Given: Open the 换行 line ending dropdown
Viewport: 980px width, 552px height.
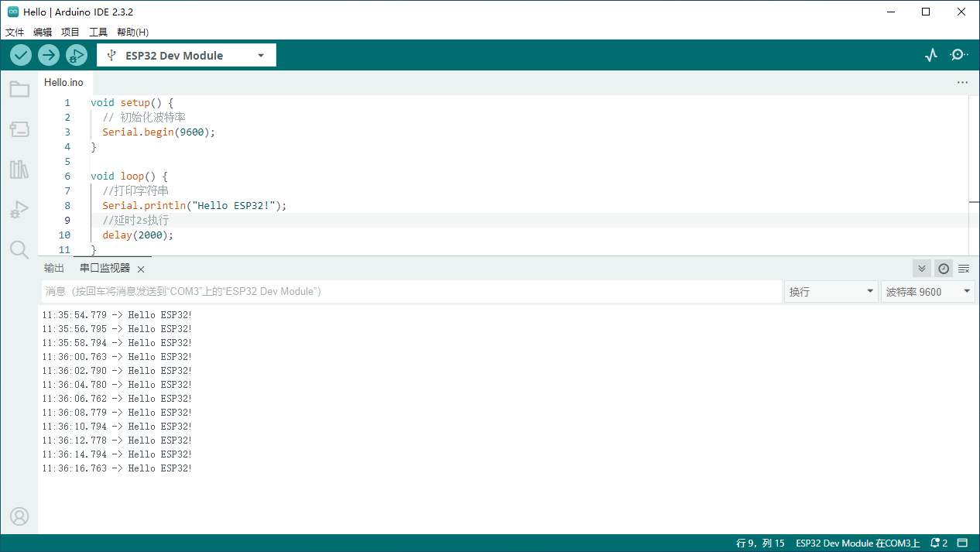Looking at the screenshot, I should pos(831,292).
